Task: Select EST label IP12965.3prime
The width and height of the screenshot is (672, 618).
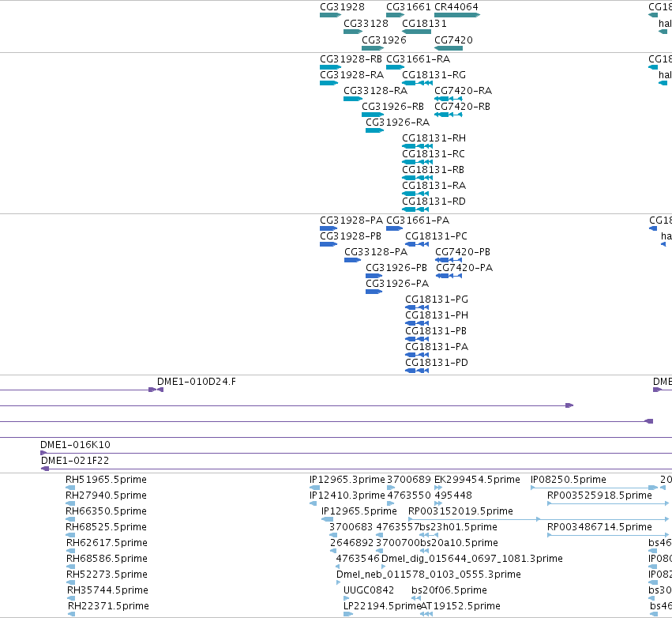Action: (x=347, y=480)
